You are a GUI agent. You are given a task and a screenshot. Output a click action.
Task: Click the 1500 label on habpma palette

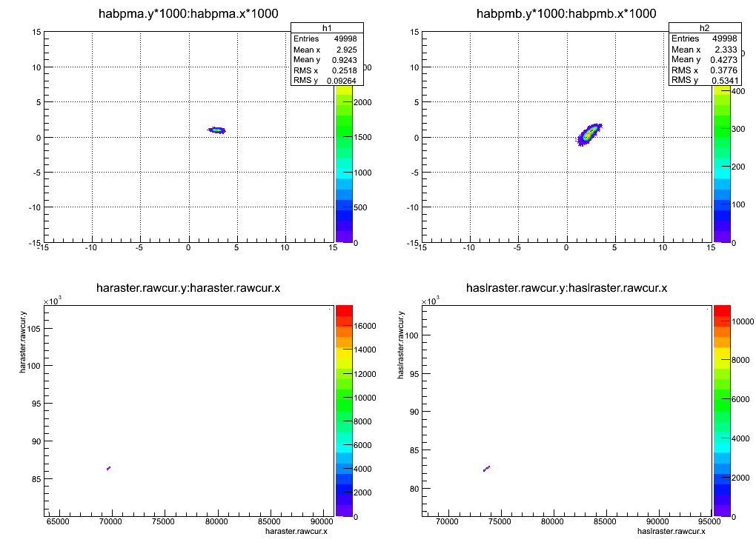[362, 137]
